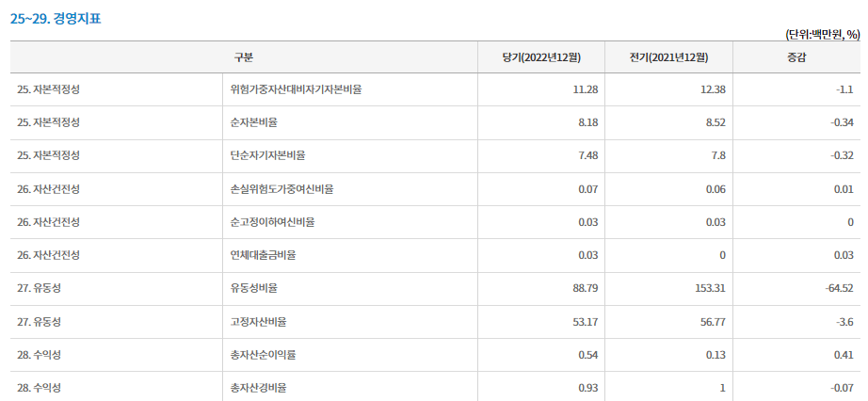Select the 53.17 fixed asset ratio value

click(x=586, y=322)
